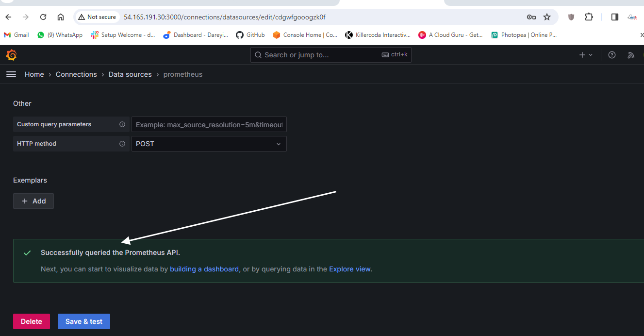Click info icon beside HTTP method
The height and width of the screenshot is (336, 644).
tap(122, 144)
